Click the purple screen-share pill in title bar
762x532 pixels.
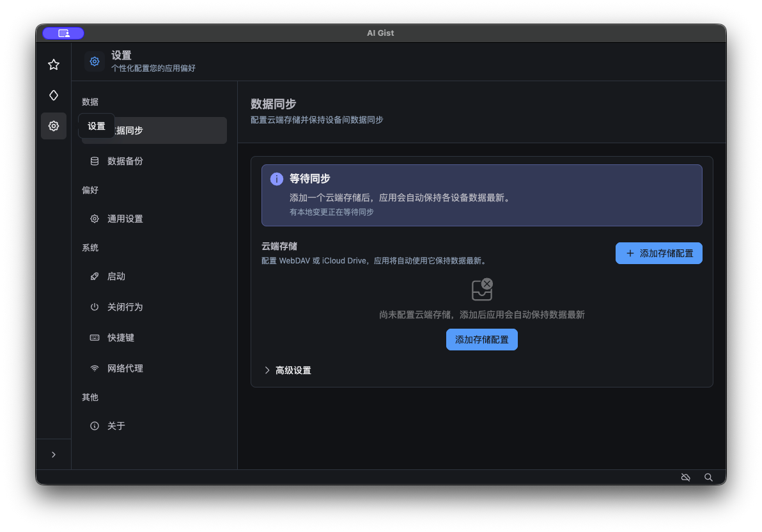(63, 33)
